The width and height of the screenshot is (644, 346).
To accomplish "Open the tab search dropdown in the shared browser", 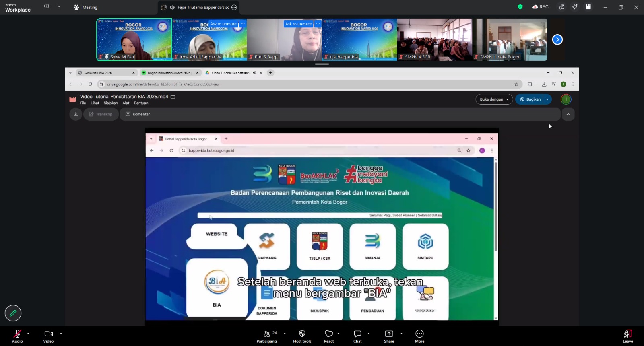I will pos(70,73).
